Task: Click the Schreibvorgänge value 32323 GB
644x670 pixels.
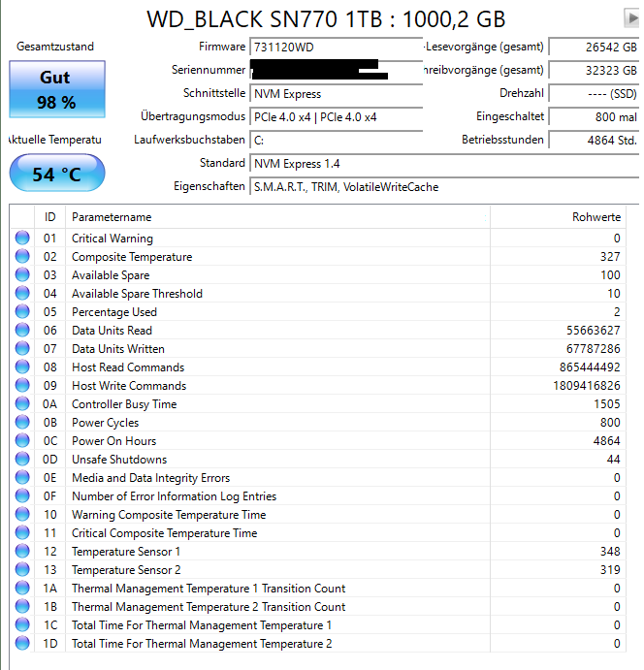Action: click(x=594, y=70)
